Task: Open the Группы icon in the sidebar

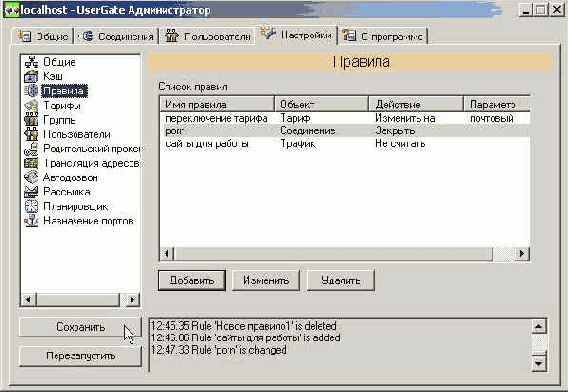Action: point(31,120)
